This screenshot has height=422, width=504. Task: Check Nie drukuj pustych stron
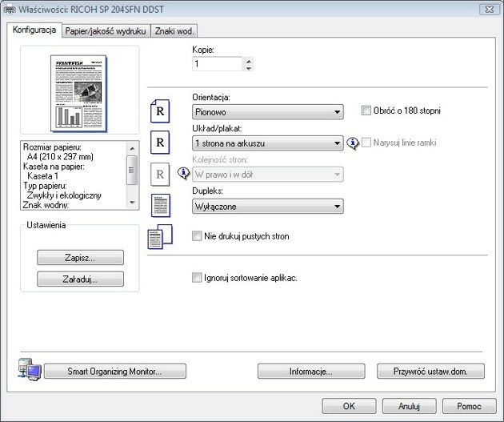coord(197,236)
